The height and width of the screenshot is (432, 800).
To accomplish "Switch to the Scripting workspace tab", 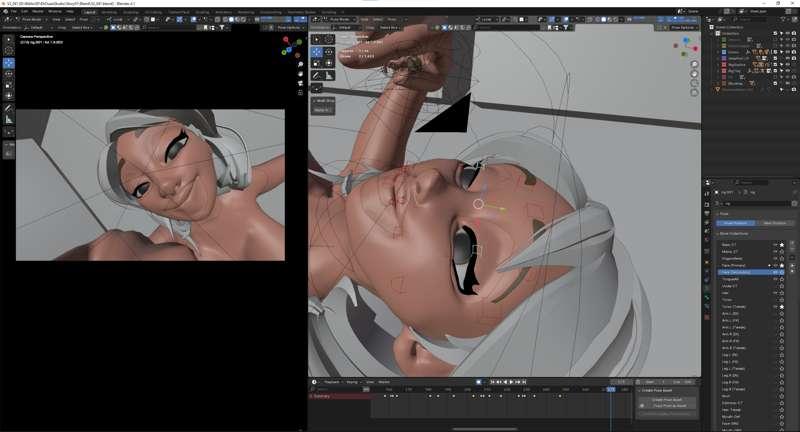I will [329, 12].
